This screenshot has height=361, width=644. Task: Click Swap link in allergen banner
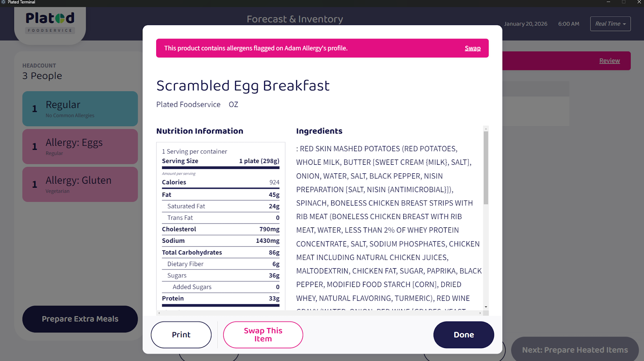tap(473, 48)
